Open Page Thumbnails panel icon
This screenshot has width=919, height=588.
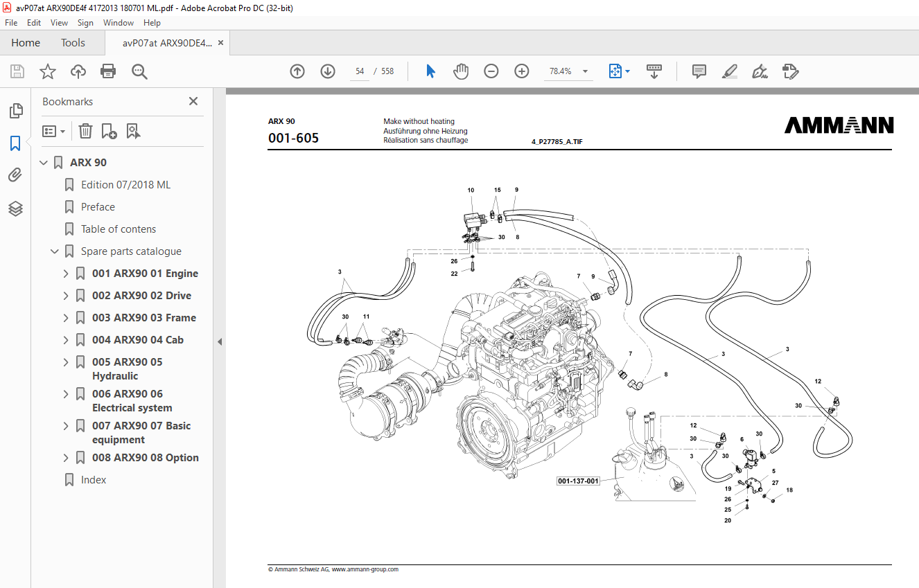[15, 110]
